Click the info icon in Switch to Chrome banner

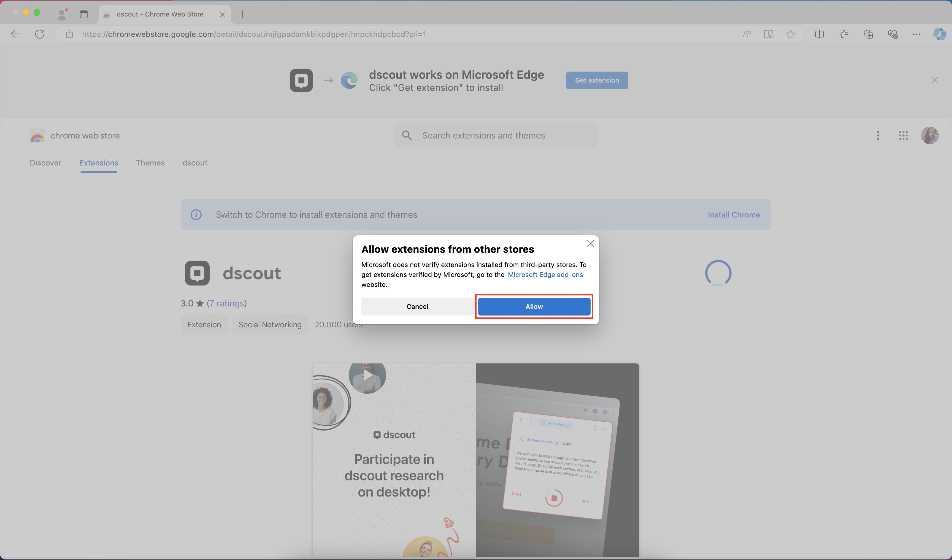click(x=196, y=214)
